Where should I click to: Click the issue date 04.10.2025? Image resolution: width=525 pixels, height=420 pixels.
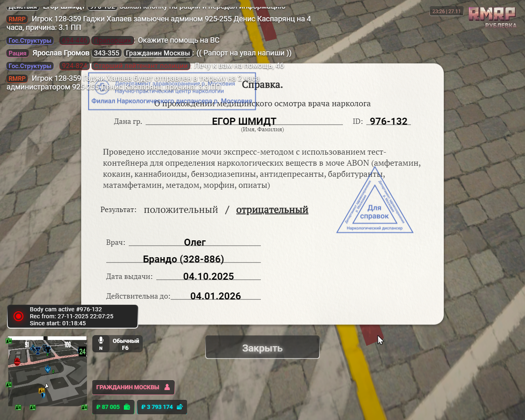point(208,276)
